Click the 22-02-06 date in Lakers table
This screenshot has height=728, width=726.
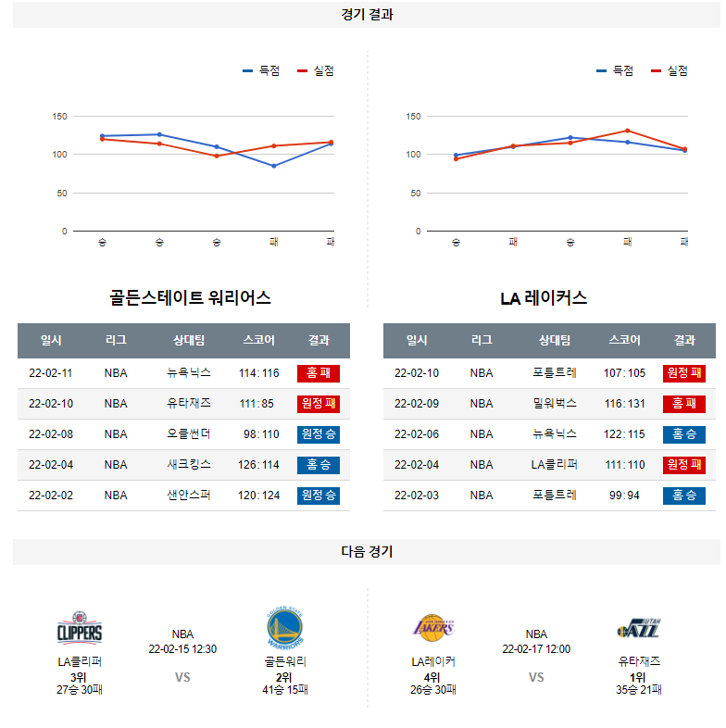tap(417, 434)
